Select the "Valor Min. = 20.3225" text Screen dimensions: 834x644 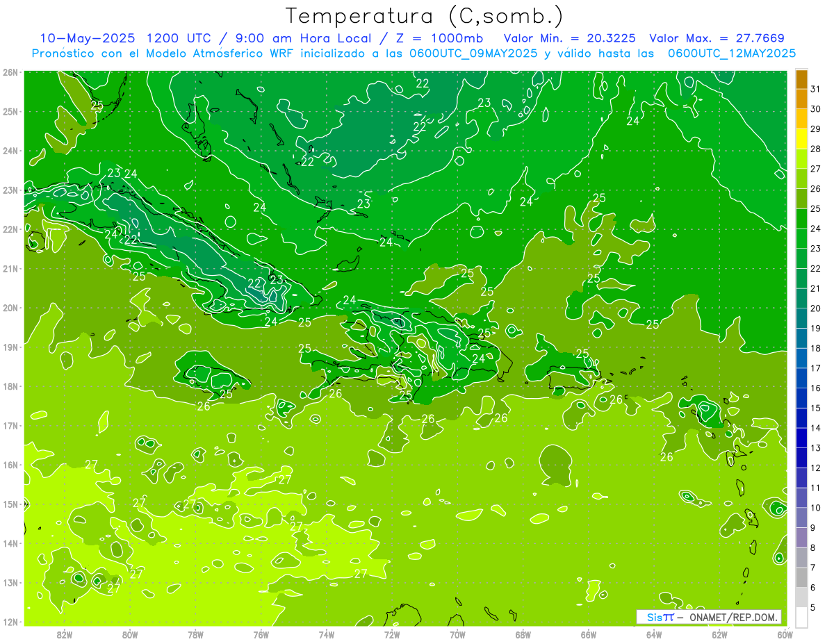[x=569, y=38]
